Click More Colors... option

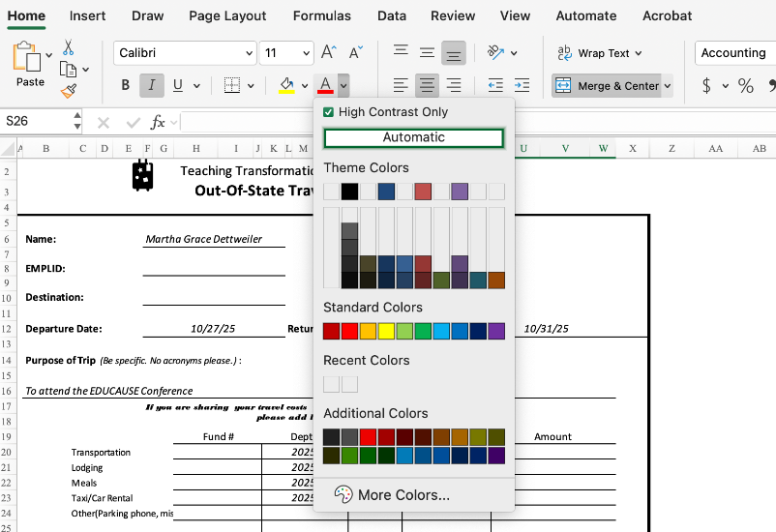click(x=403, y=494)
